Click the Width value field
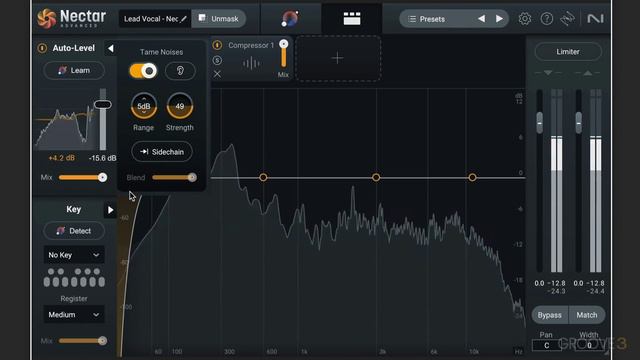Viewport: 640px width, 360px height. 589,345
